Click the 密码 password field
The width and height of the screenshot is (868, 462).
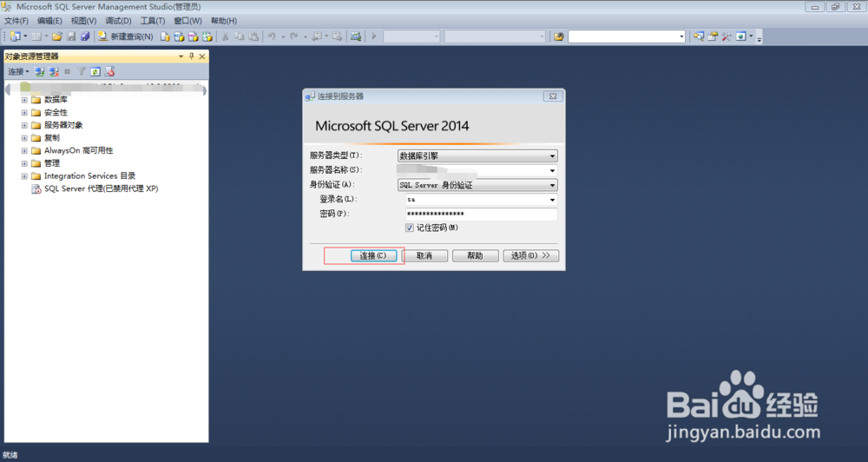click(481, 214)
